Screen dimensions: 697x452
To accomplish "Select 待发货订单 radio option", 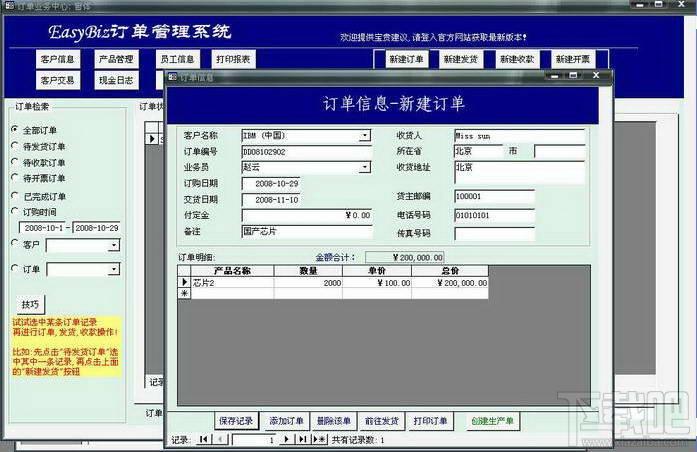I will pos(15,146).
